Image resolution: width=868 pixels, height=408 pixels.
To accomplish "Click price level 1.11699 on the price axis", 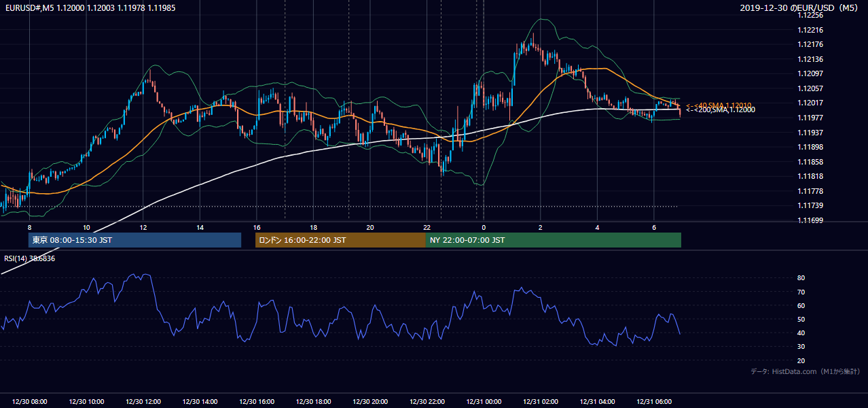I will point(810,220).
